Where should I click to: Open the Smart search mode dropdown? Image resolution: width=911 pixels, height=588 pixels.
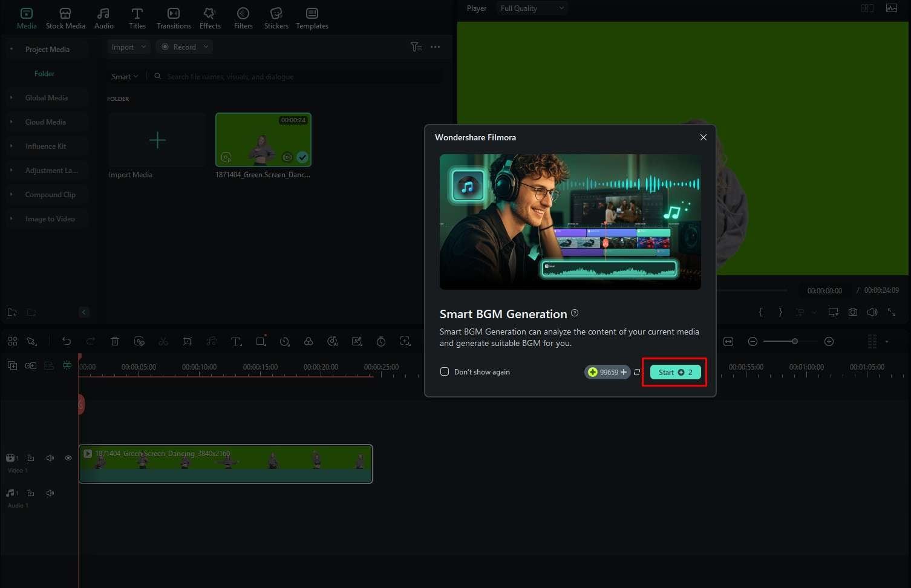[x=125, y=76]
